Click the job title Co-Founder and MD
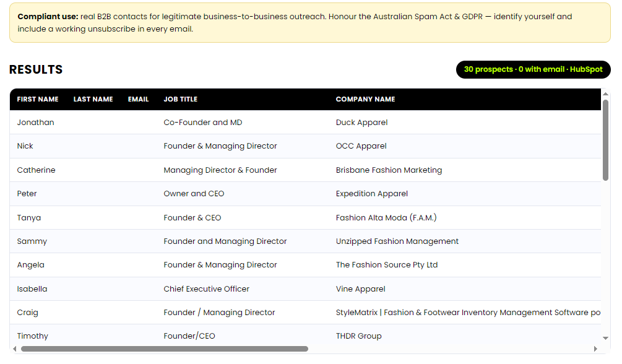This screenshot has width=622, height=364. point(203,122)
